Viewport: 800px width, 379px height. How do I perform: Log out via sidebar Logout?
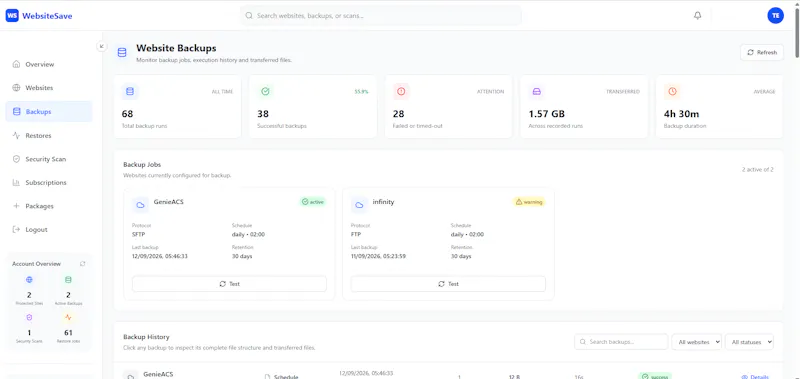[49, 230]
